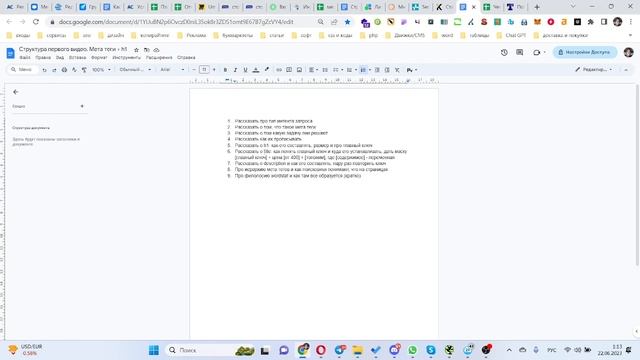The width and height of the screenshot is (640, 360).
Task: Bookmark page with the star in address bar
Action: (347, 22)
